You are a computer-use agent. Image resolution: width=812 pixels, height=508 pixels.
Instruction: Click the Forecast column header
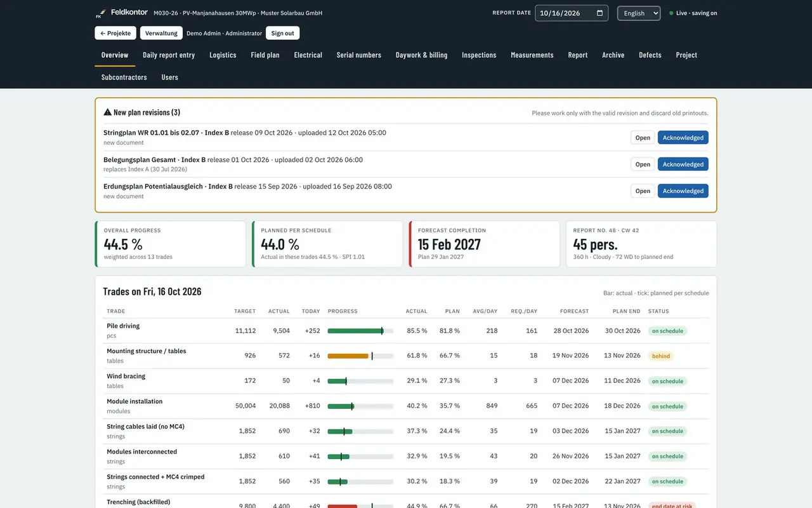[x=574, y=311]
